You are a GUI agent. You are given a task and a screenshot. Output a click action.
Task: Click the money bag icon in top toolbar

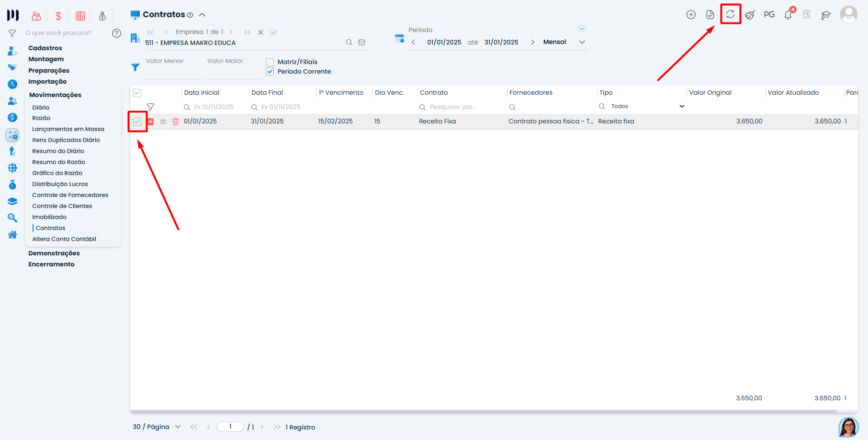click(102, 16)
